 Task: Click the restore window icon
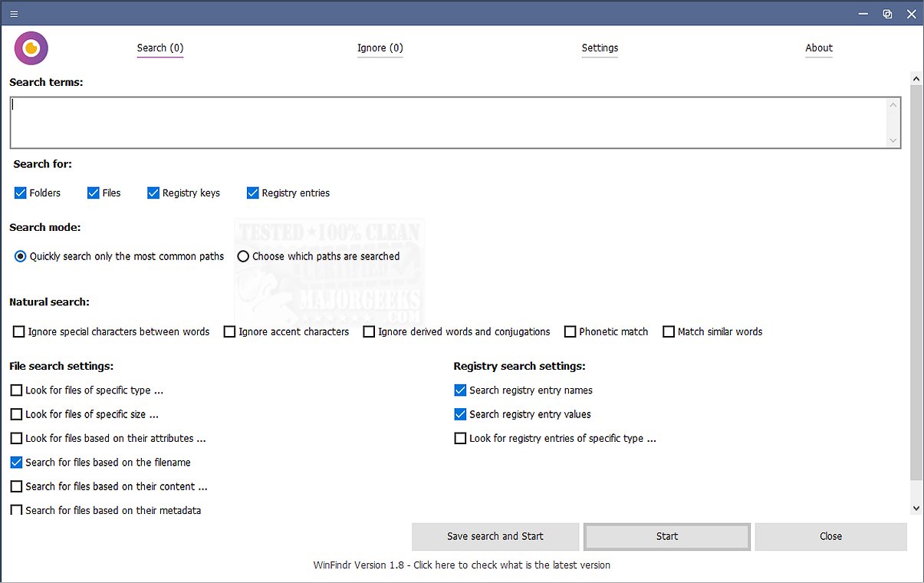tap(887, 14)
